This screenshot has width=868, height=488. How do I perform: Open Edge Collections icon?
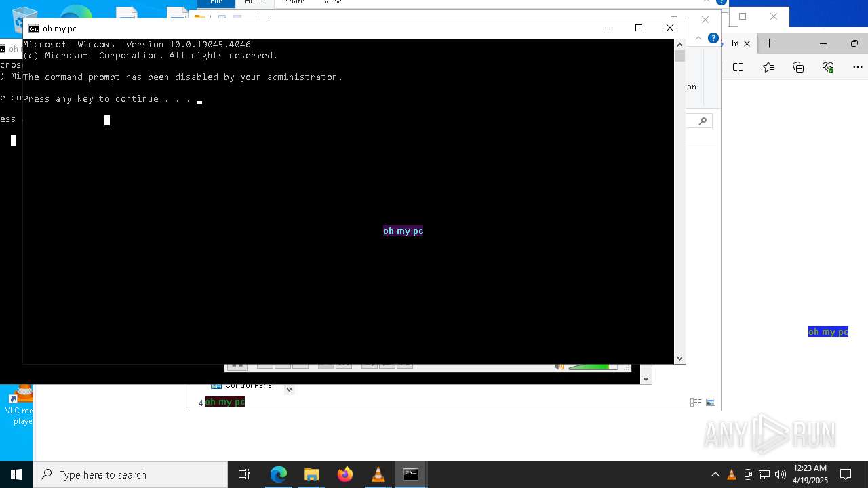point(798,67)
